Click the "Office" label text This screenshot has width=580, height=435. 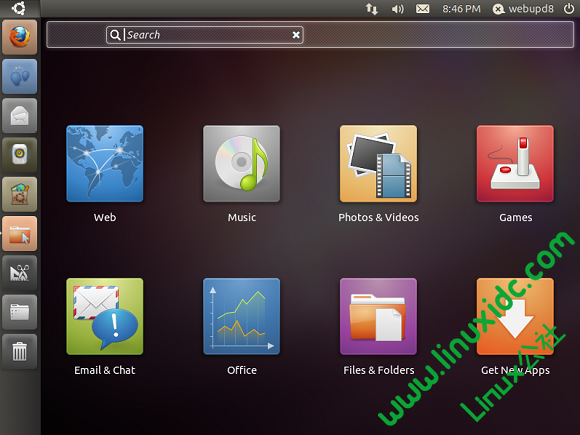pos(242,370)
